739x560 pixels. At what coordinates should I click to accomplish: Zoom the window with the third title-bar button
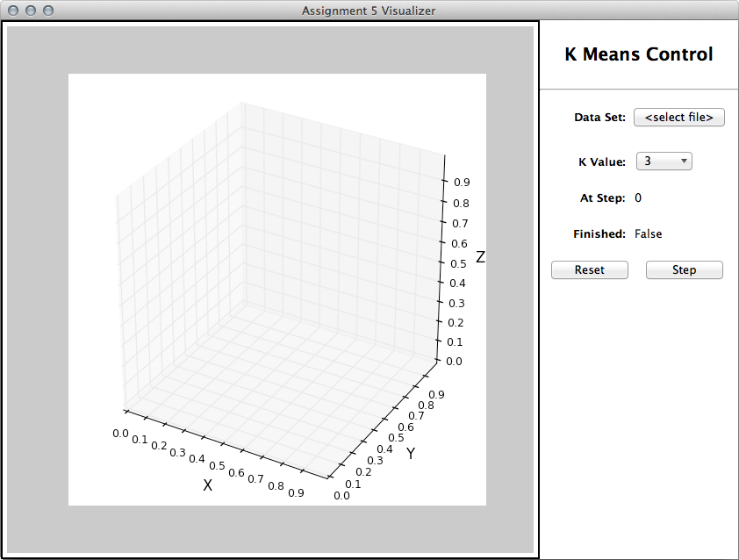[48, 11]
